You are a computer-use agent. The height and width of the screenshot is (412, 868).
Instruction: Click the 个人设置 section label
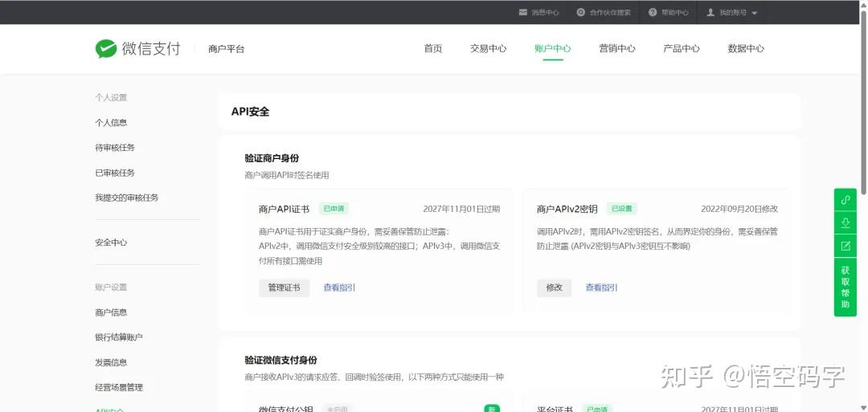coord(111,98)
